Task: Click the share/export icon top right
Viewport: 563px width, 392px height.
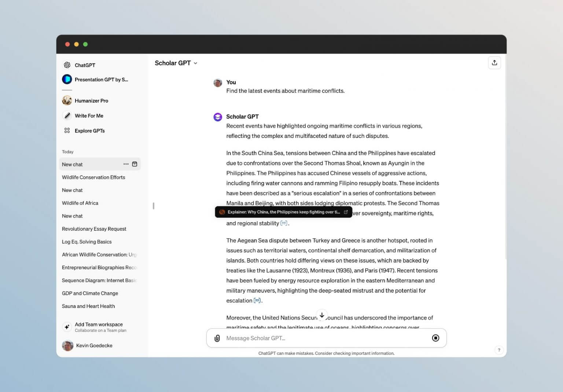Action: tap(494, 63)
